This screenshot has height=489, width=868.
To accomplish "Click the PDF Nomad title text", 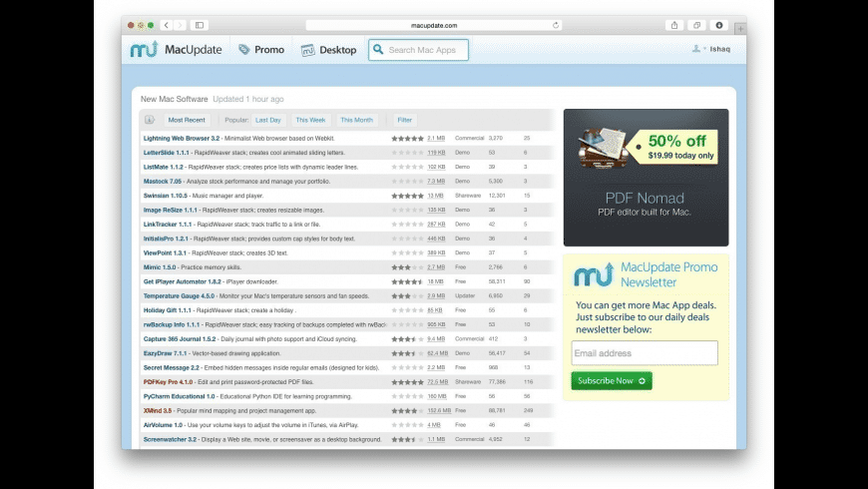I will (x=645, y=198).
